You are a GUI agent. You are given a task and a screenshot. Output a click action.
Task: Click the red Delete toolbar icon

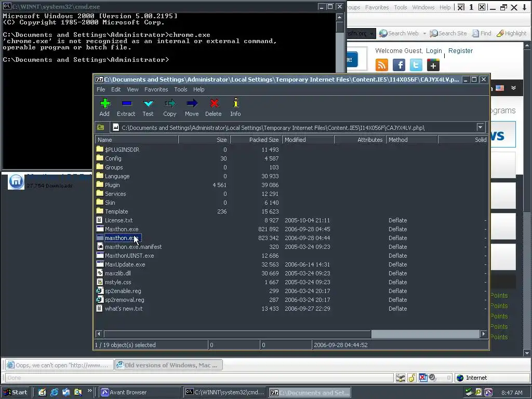point(214,107)
